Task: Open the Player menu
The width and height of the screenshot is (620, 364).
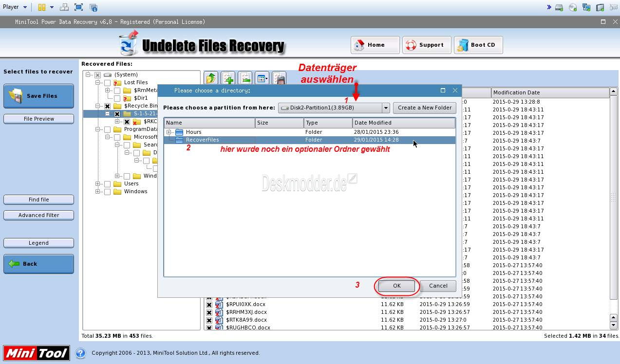Action: coord(15,7)
